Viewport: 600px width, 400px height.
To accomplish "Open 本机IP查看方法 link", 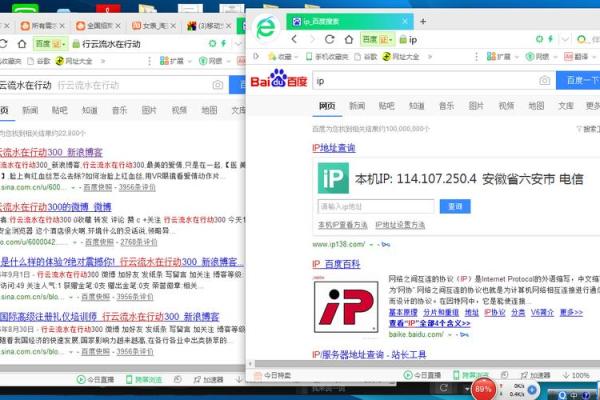I will 342,225.
